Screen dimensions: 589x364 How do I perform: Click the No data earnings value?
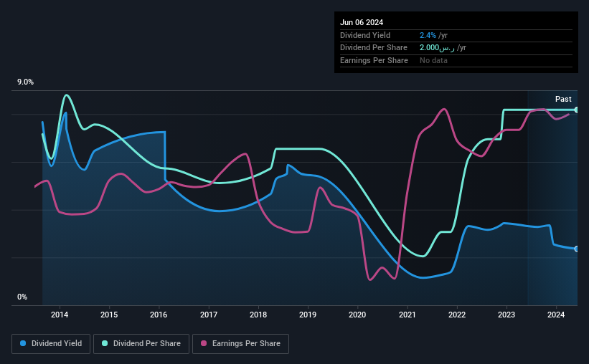[x=433, y=60]
